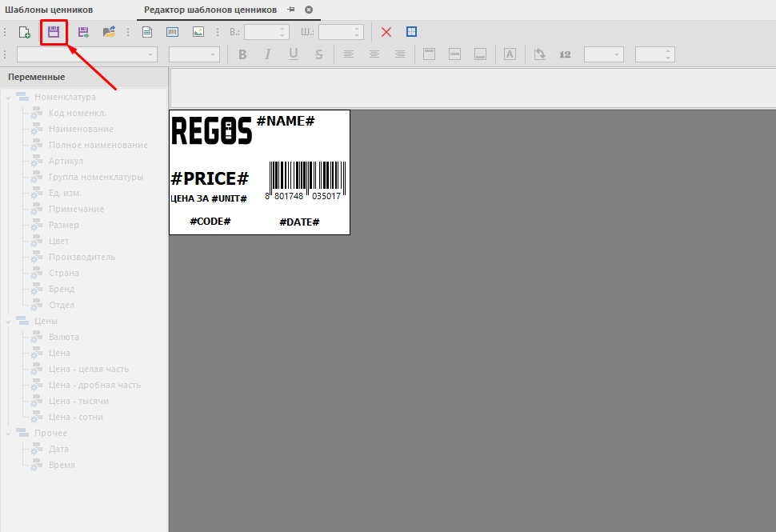
Task: Insert a barcode element
Action: click(x=172, y=32)
